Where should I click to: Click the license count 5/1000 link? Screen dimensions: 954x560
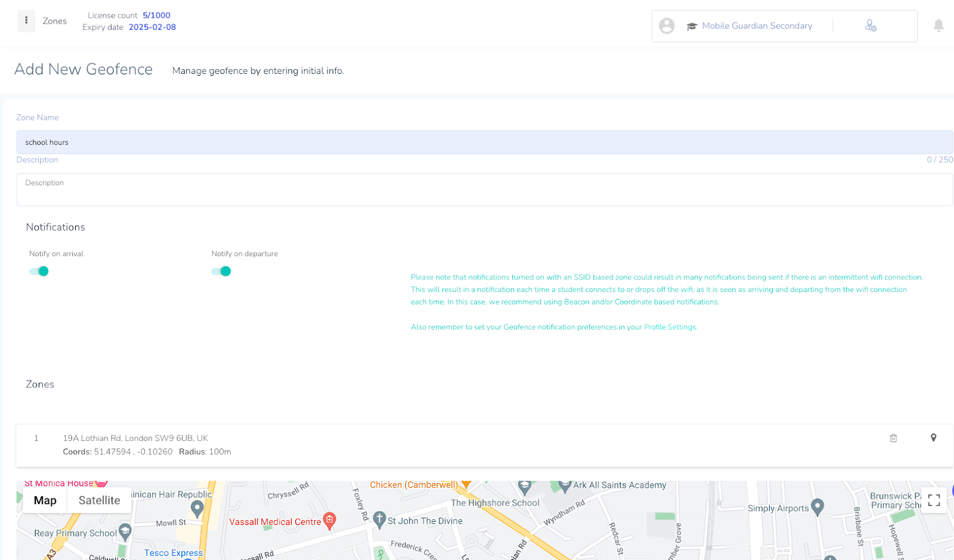pyautogui.click(x=156, y=15)
